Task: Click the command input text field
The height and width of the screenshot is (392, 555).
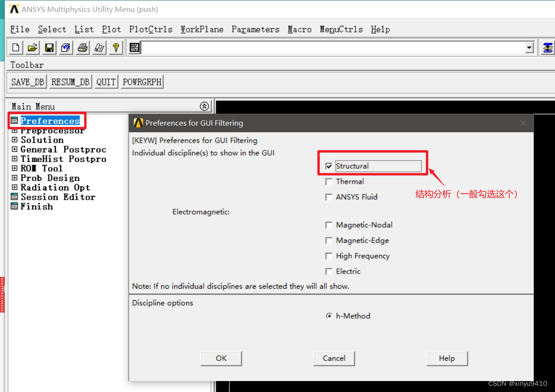Action: [x=333, y=48]
